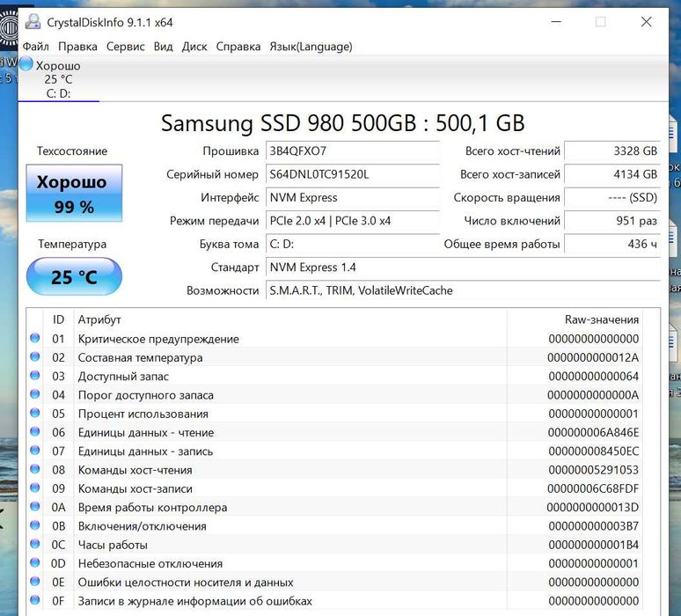Click the Raw-значения column header
This screenshot has height=616, width=681.
click(575, 319)
